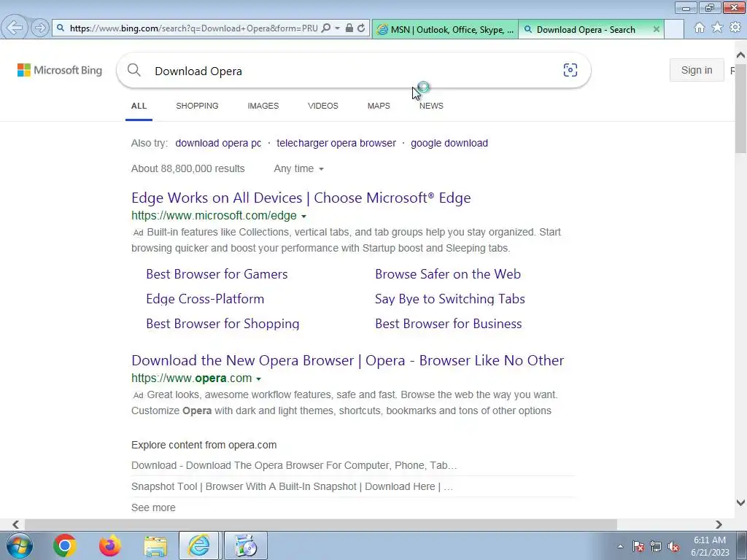Screen dimensions: 747x560
Task: Click the 'About 88,800,000 results' text
Action: [188, 168]
